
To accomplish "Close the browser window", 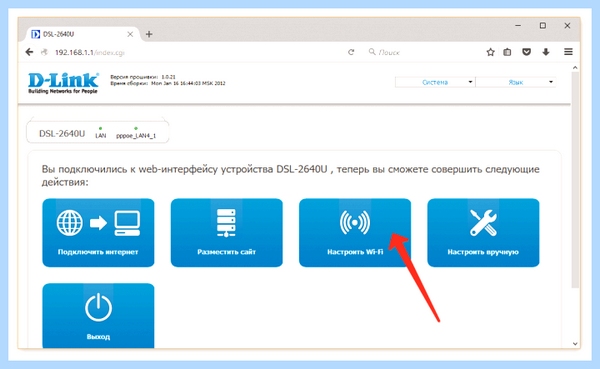I will tap(567, 26).
